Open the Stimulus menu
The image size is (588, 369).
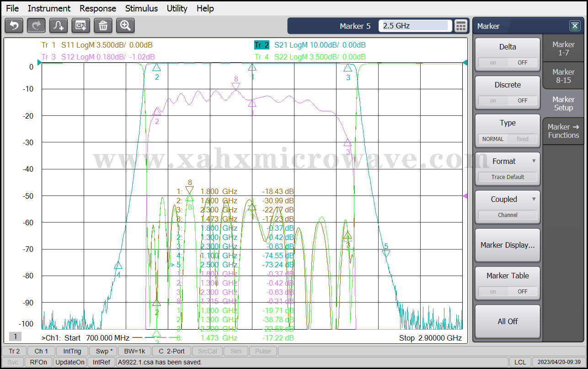pos(141,8)
